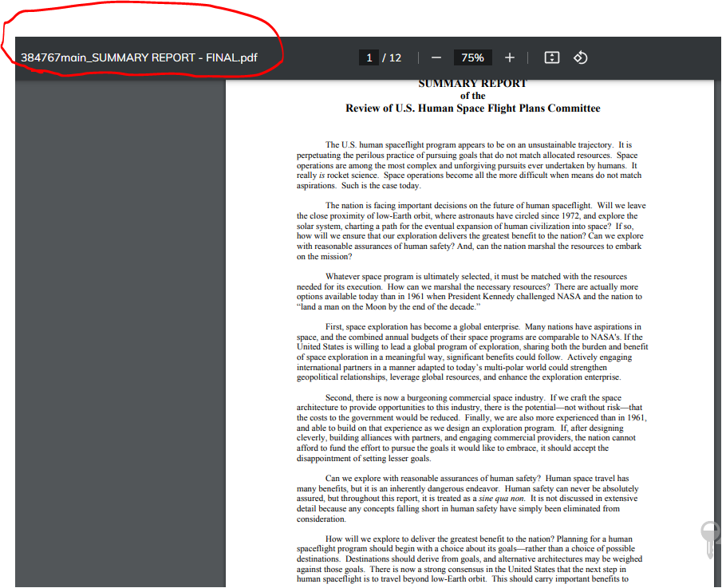722x588 pixels.
Task: Click the 'SUMMARY REPORT' title line
Action: 473,84
